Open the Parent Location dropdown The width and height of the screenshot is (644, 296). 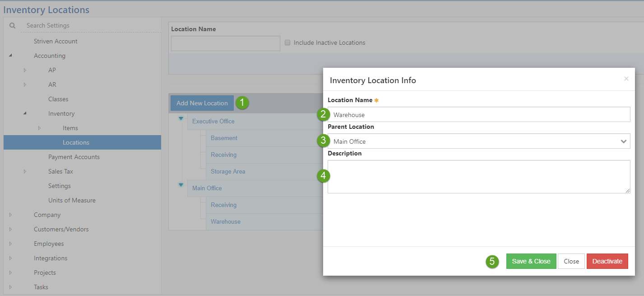click(x=624, y=141)
